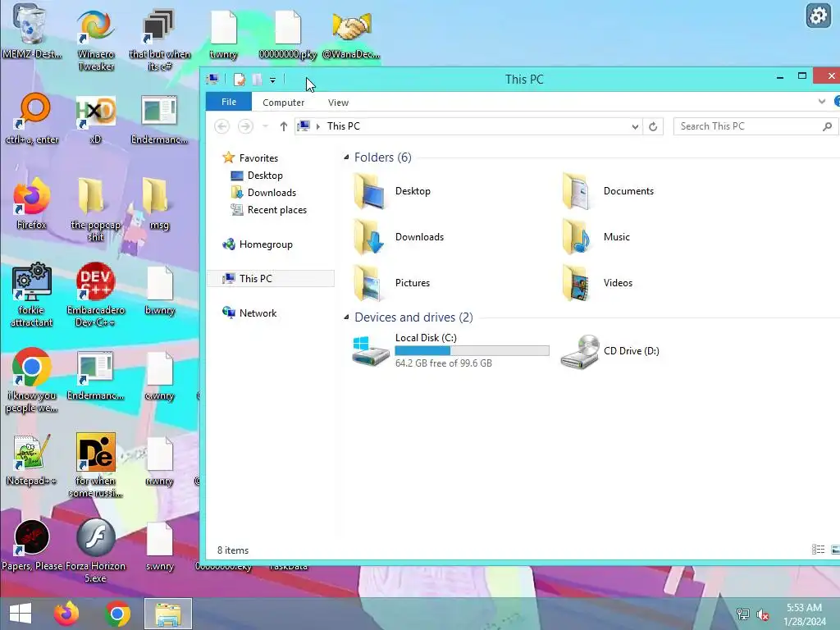Open Explorer help question mark button
This screenshot has width=840, height=630.
pos(836,101)
